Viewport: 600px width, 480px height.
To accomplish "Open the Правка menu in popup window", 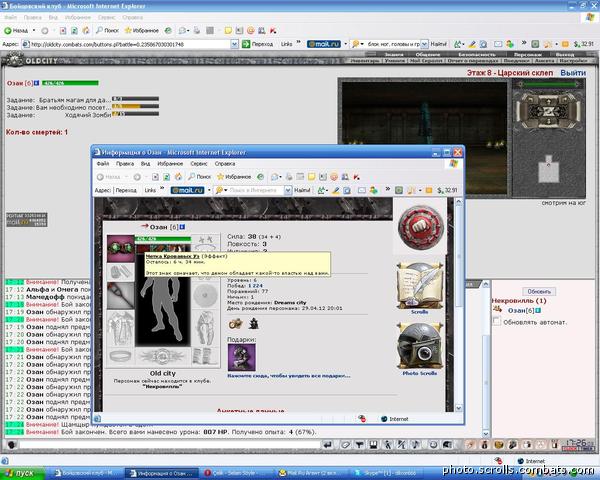I will 125,164.
